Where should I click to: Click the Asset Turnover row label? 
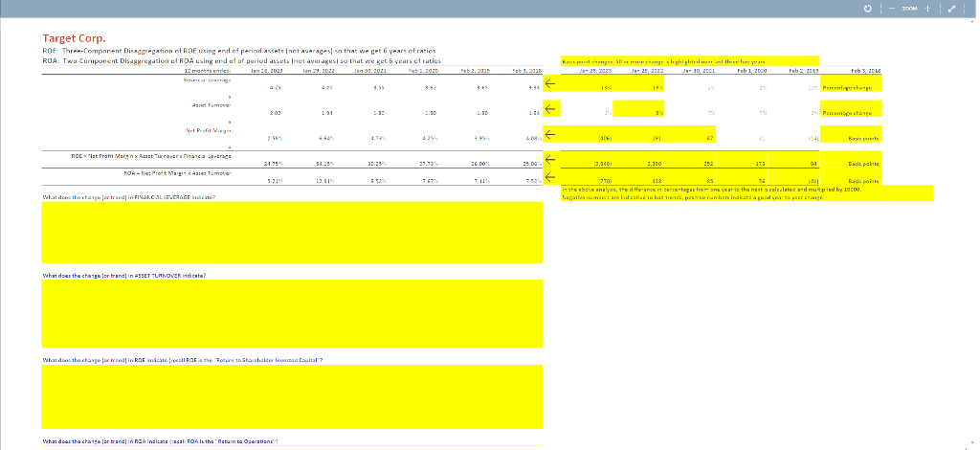click(x=212, y=105)
